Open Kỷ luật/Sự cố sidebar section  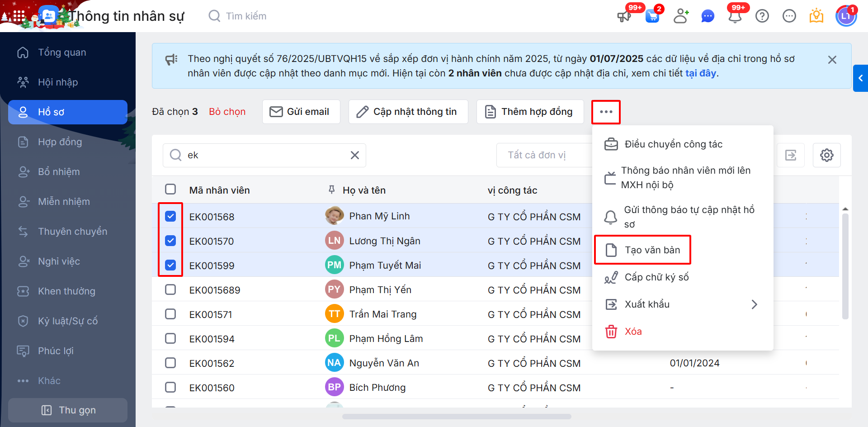point(68,321)
